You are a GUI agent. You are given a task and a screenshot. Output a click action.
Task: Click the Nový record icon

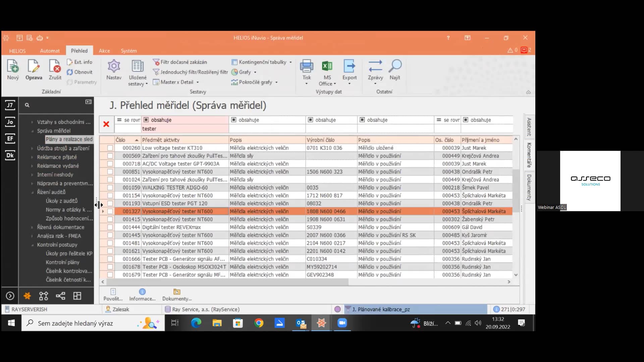coord(13,67)
